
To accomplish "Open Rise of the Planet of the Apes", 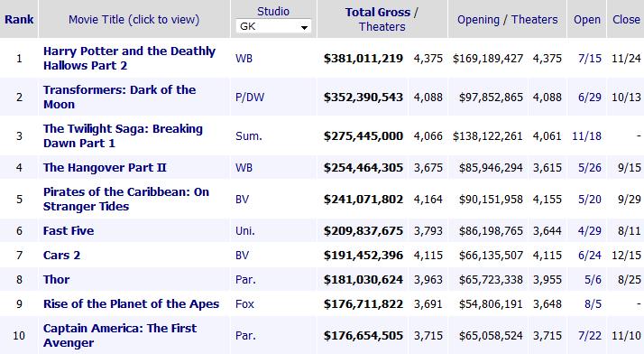I will pos(131,303).
